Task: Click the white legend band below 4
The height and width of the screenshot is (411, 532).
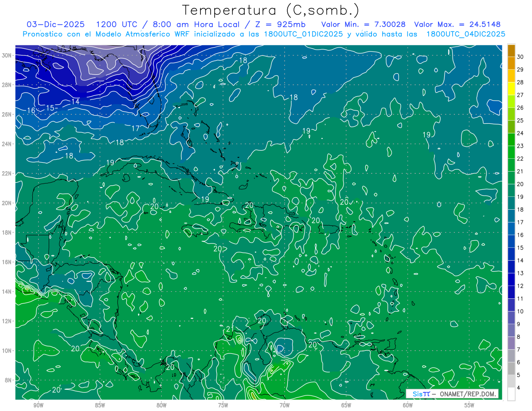Action: [x=511, y=394]
